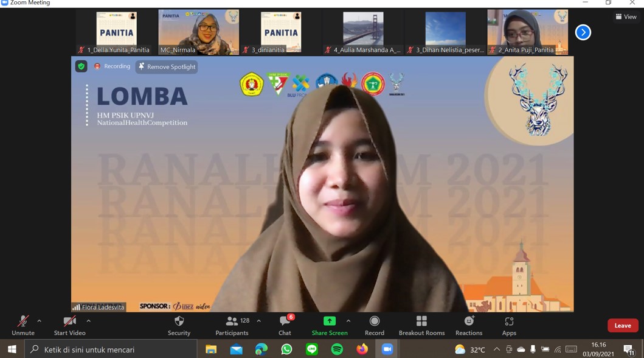Viewport: 644px width, 358px height.
Task: Launch Spotify from the taskbar
Action: (336, 349)
